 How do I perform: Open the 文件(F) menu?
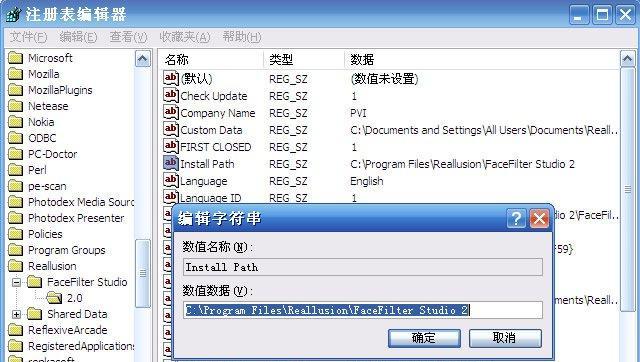click(28, 37)
